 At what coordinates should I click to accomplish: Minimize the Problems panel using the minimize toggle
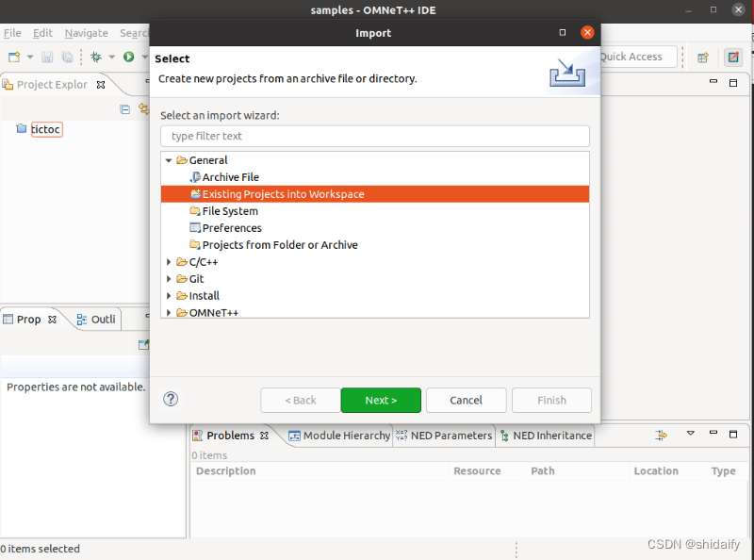[713, 433]
